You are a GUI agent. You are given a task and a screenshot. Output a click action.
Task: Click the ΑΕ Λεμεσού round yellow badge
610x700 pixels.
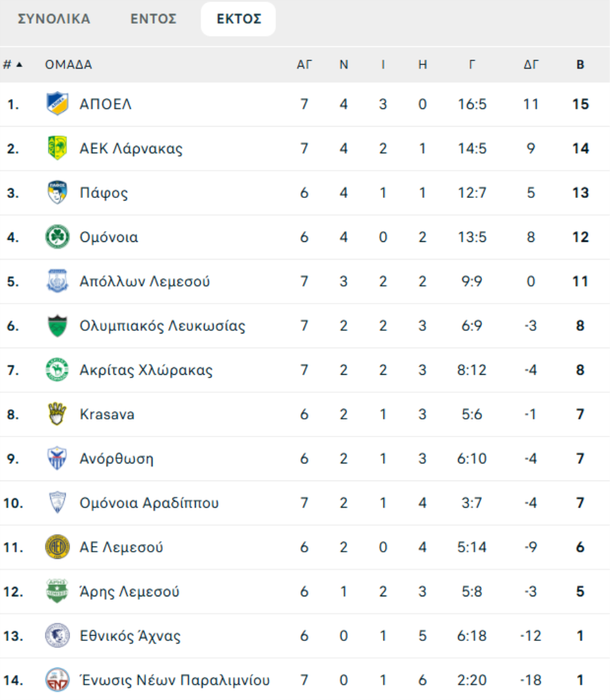point(57,547)
